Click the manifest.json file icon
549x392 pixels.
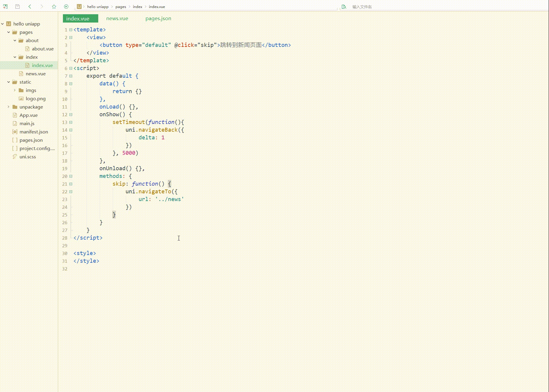[15, 132]
